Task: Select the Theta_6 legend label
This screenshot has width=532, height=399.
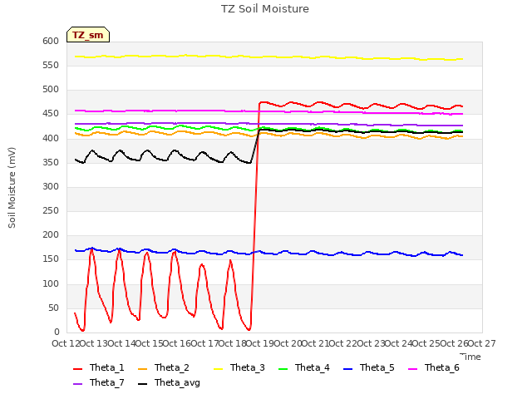Action: click(441, 367)
